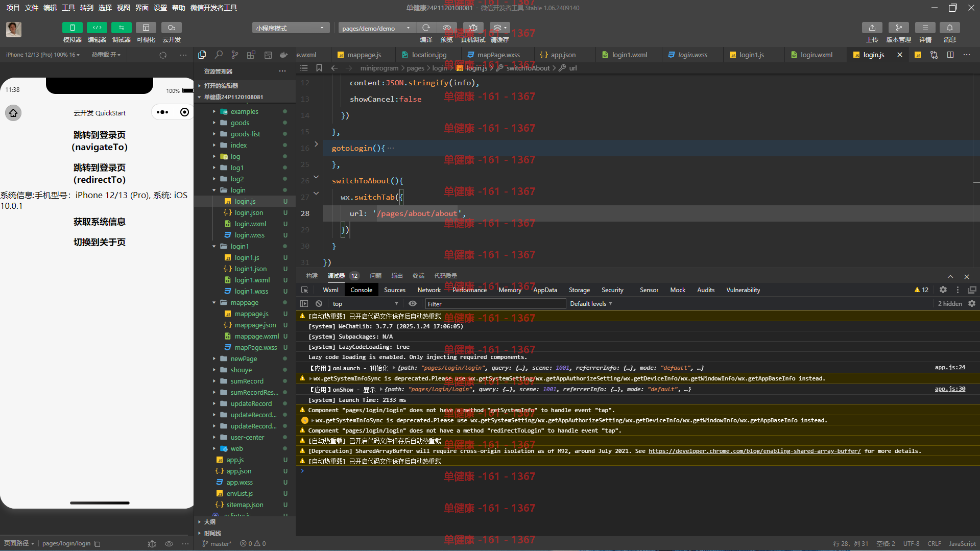The width and height of the screenshot is (980, 551).
Task: Open the AppData devtools tab
Action: [x=545, y=290]
